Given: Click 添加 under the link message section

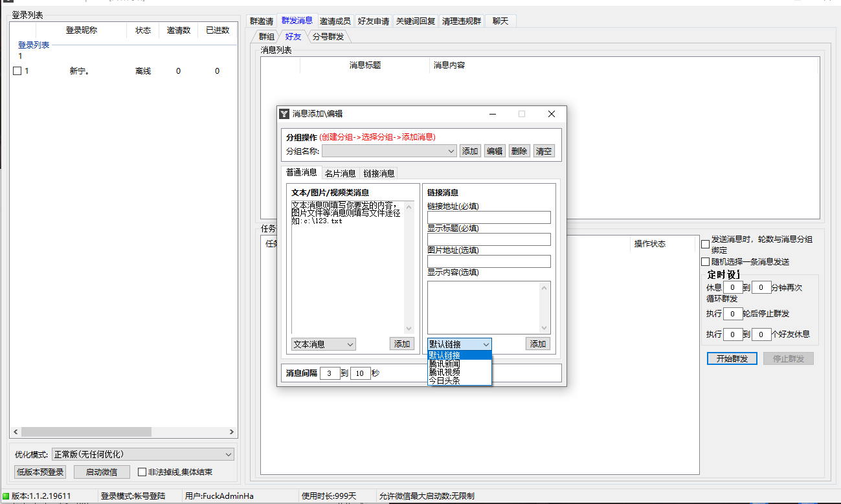Looking at the screenshot, I should click(x=538, y=344).
